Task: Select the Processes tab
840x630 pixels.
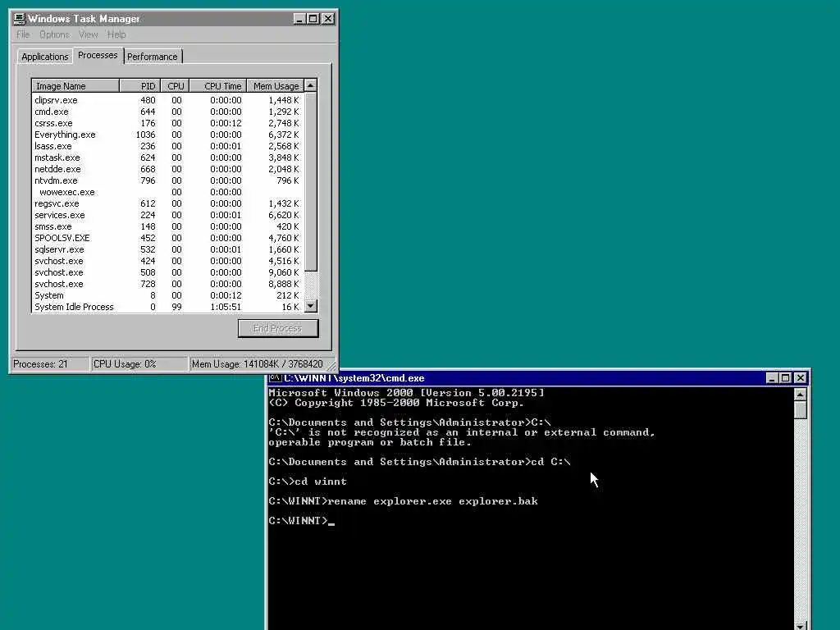Action: click(x=98, y=55)
